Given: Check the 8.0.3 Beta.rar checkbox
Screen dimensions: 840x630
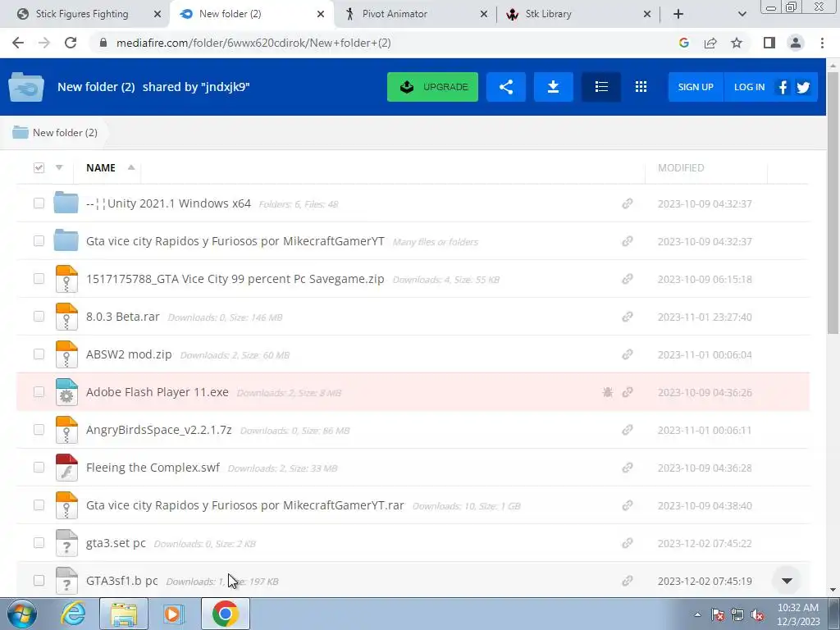Looking at the screenshot, I should tap(39, 316).
